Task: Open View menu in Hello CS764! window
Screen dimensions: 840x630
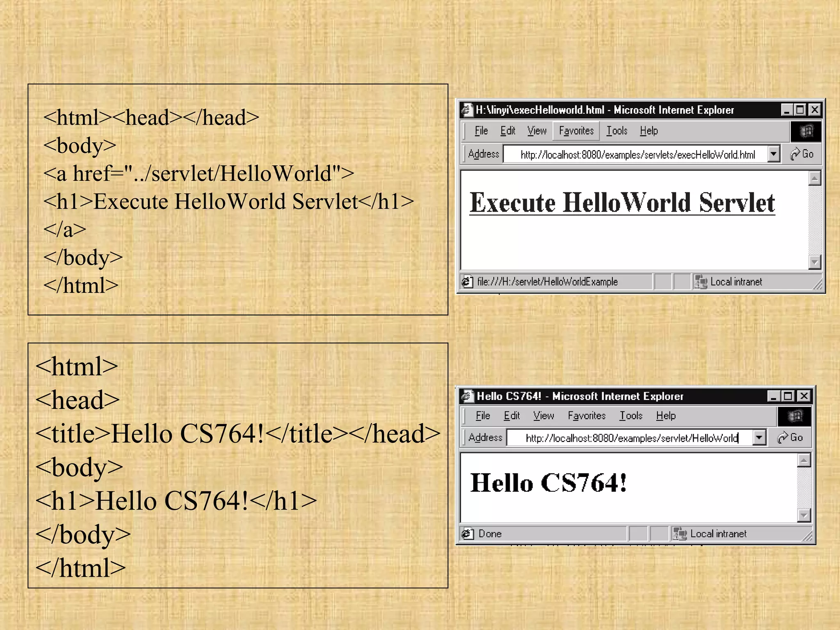Action: point(543,415)
